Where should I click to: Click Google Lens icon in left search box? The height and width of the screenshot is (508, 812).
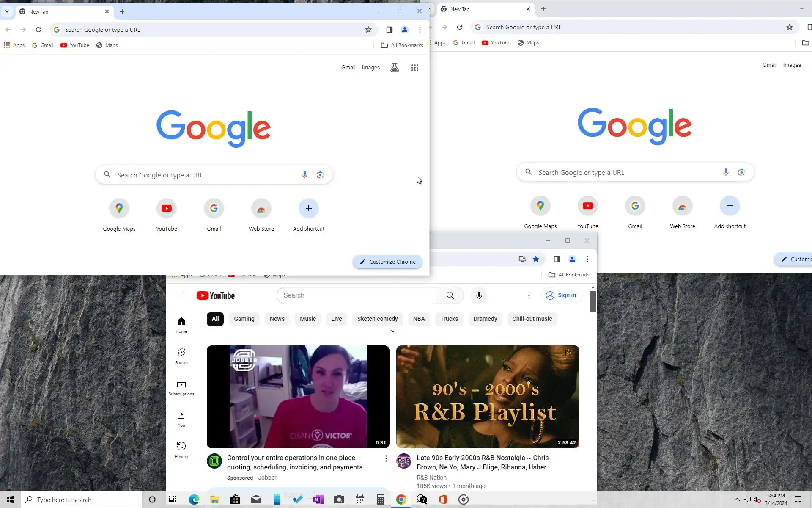[320, 175]
